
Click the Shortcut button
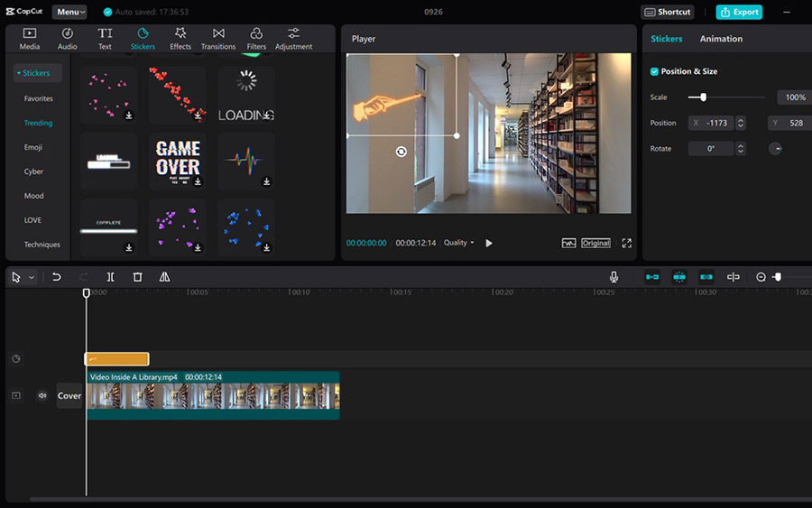[668, 12]
